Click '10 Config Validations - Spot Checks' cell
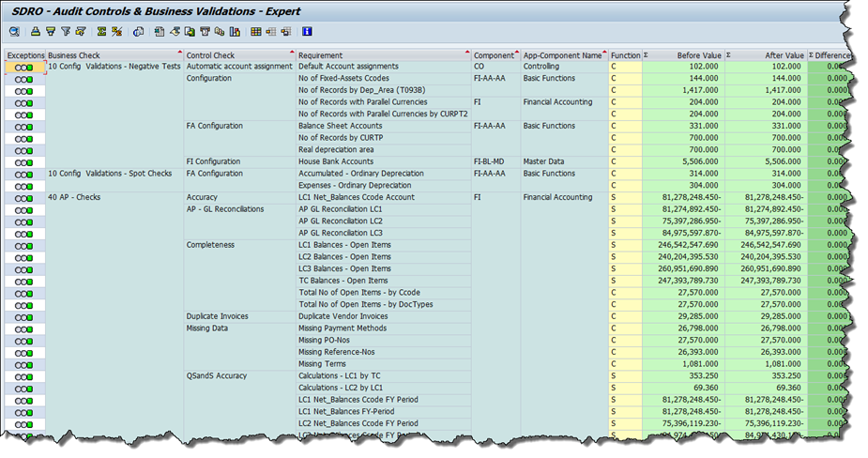The height and width of the screenshot is (458, 868). pos(110,174)
